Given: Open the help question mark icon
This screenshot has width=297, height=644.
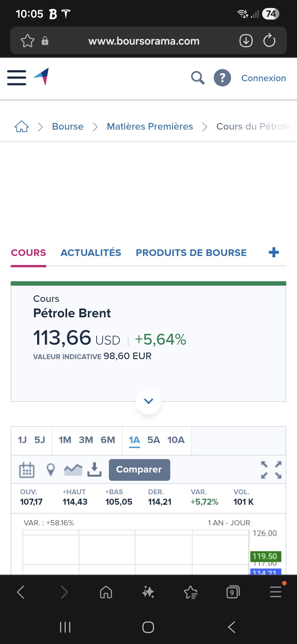Looking at the screenshot, I should coord(222,78).
